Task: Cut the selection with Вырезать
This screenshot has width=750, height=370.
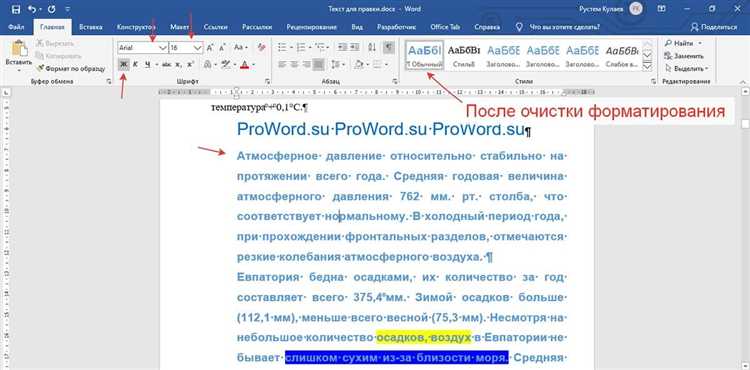Action: (54, 44)
